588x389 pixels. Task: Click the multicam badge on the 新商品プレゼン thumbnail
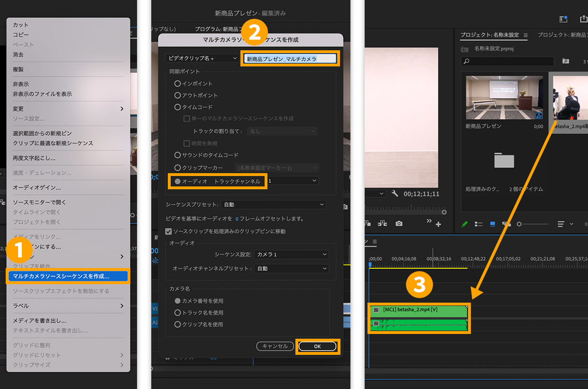(x=539, y=116)
